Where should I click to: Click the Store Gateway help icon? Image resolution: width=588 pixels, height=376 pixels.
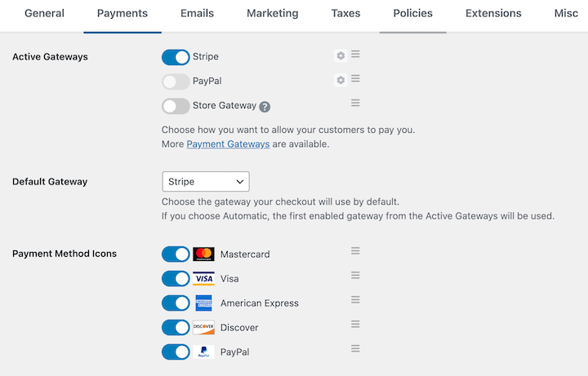[x=265, y=107]
